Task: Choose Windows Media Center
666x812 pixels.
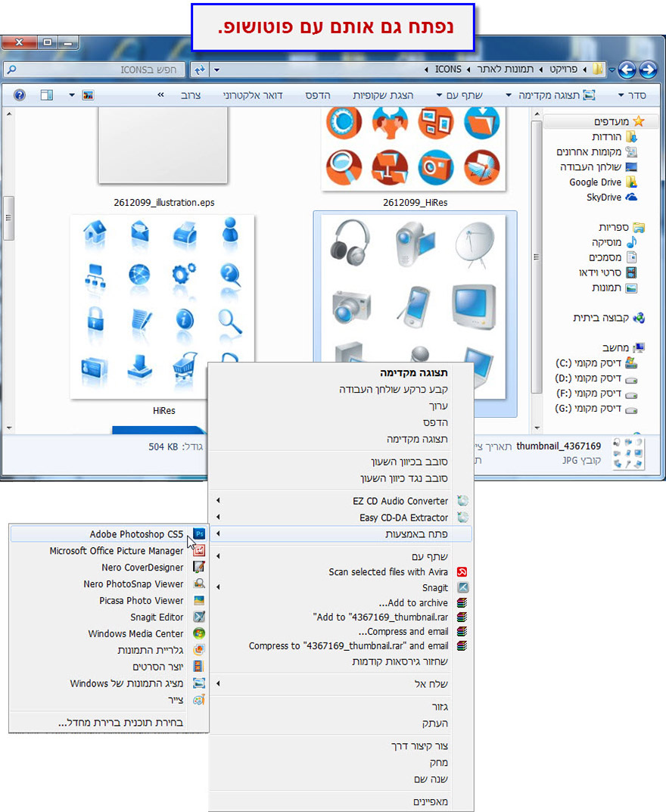Action: (x=109, y=633)
